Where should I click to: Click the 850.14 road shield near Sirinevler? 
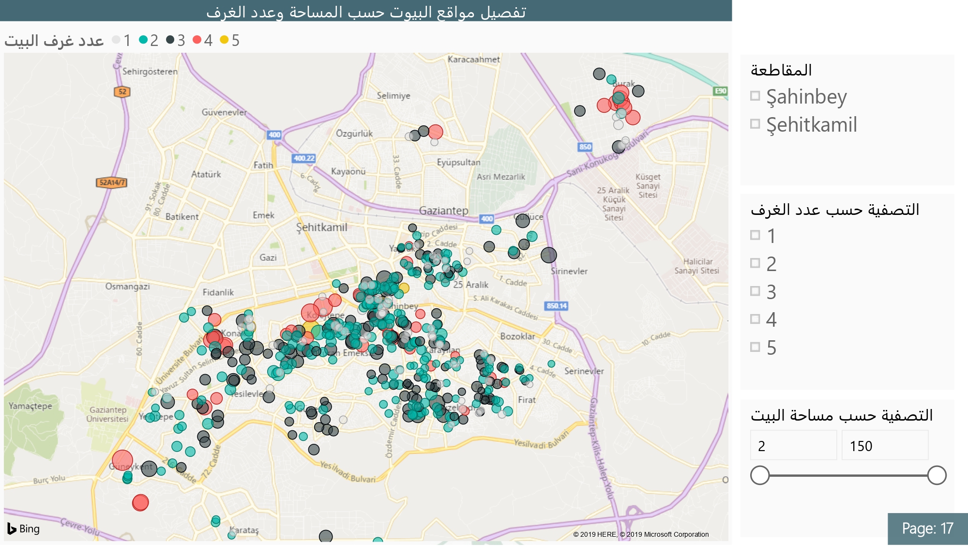point(556,305)
